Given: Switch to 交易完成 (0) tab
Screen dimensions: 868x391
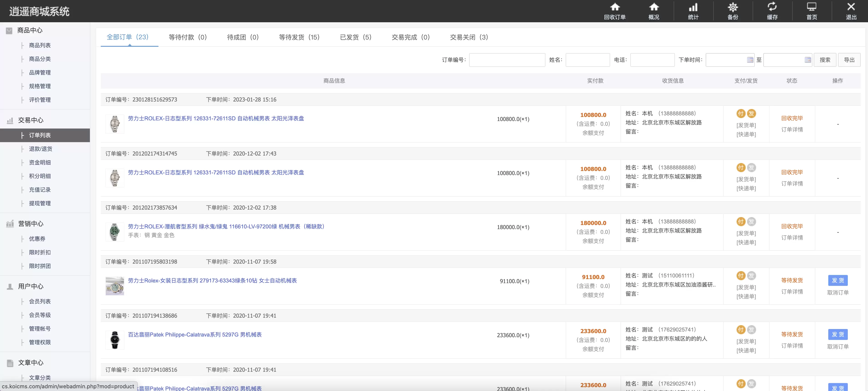Looking at the screenshot, I should [411, 37].
